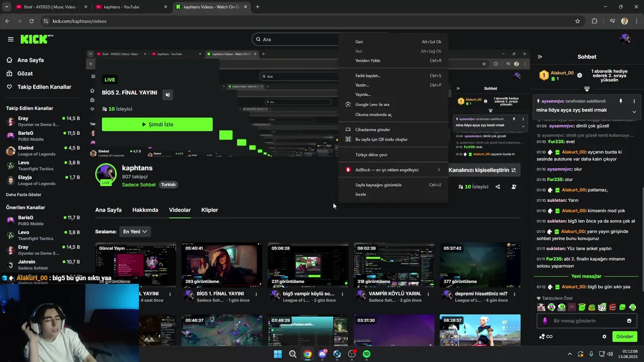This screenshot has width=644, height=362.
Task: Open chat settings gear
Action: 604,336
